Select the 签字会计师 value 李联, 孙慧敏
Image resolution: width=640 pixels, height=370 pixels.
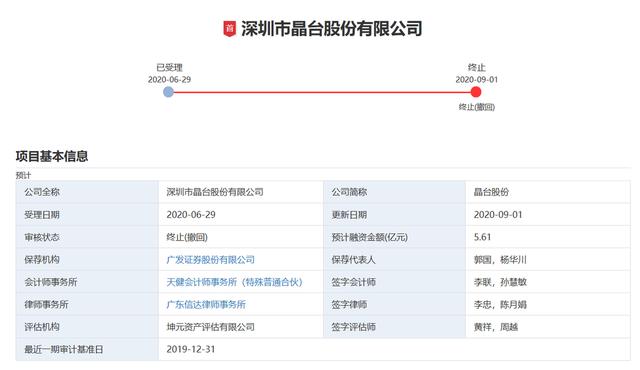(x=500, y=282)
